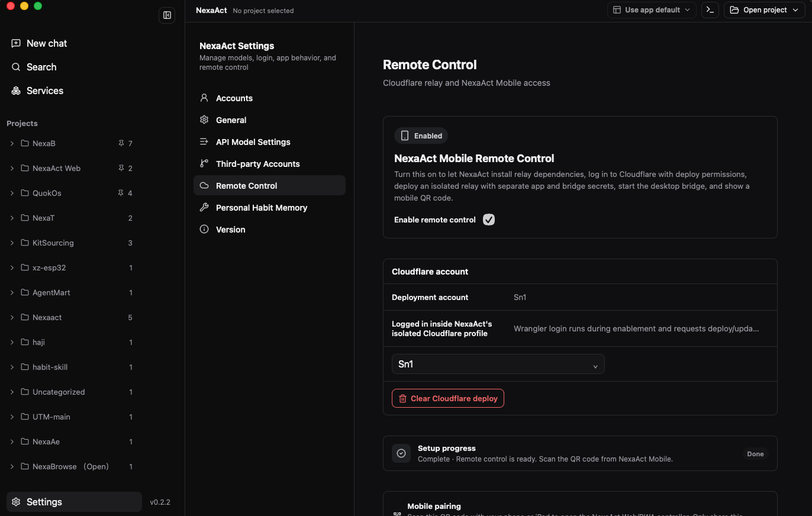
Task: Expand the NexaAct Web project chevron
Action: pos(12,168)
